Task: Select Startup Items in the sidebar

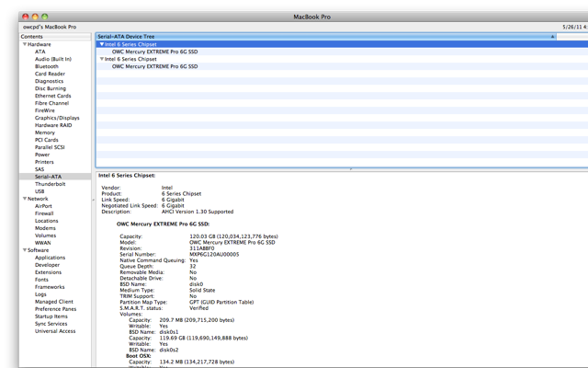Action: 51,316
